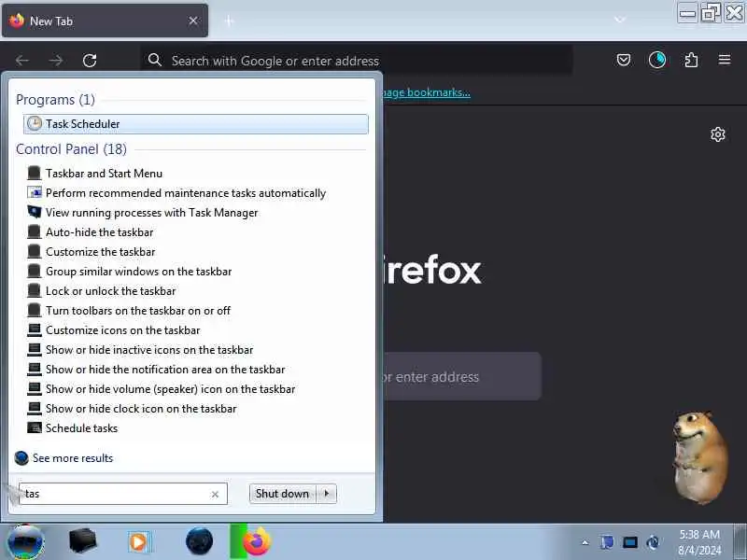Open the taskbar clock and date
This screenshot has width=747, height=560.
click(x=699, y=542)
